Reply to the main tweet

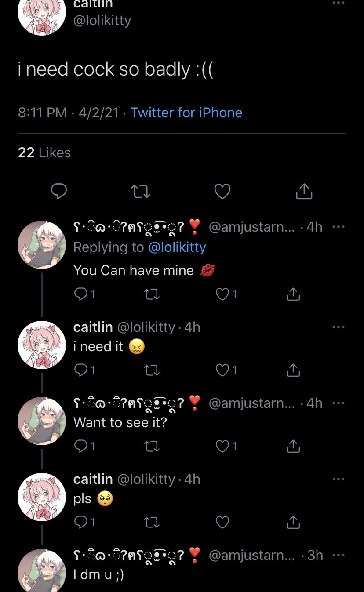pyautogui.click(x=58, y=191)
